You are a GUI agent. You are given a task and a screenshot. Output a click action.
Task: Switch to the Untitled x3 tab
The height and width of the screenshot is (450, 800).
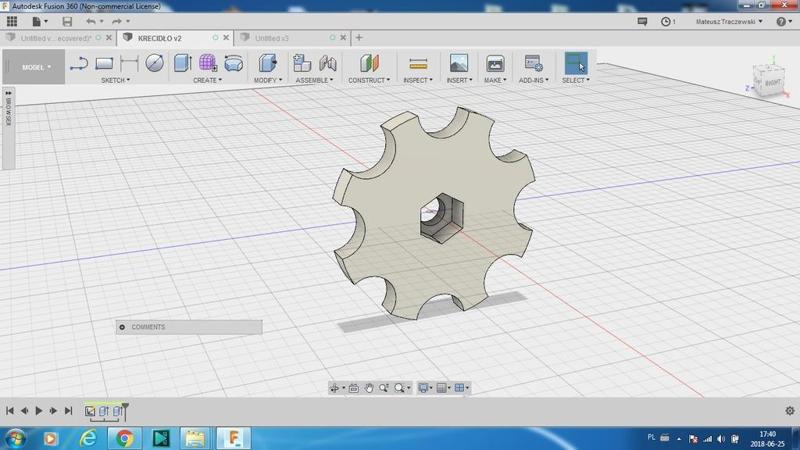272,38
